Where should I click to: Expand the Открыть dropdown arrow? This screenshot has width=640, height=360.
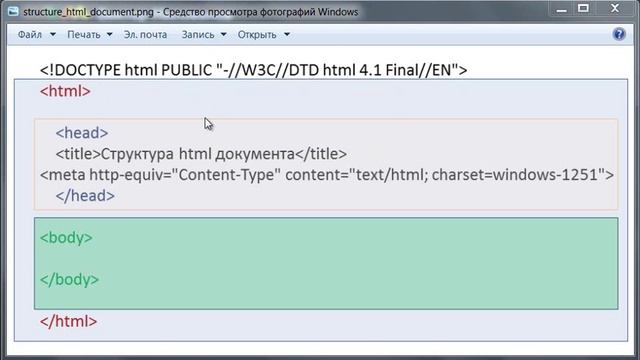point(287,35)
